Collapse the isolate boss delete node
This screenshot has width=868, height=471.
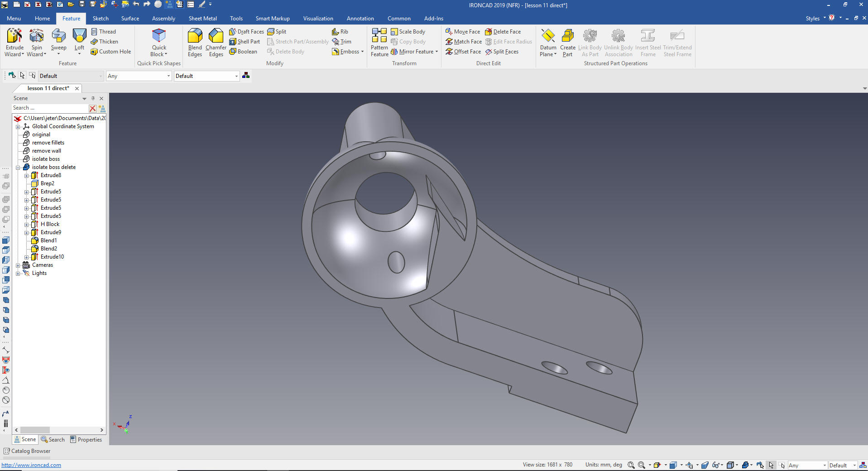18,168
